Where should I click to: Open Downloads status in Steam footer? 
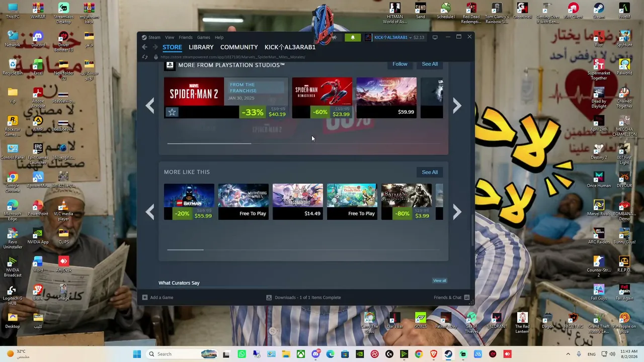click(303, 298)
